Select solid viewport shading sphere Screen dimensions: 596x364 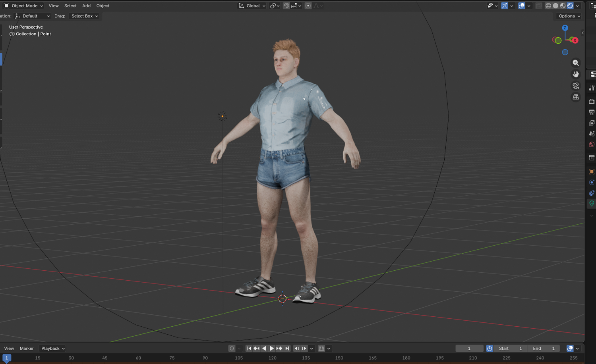click(555, 6)
